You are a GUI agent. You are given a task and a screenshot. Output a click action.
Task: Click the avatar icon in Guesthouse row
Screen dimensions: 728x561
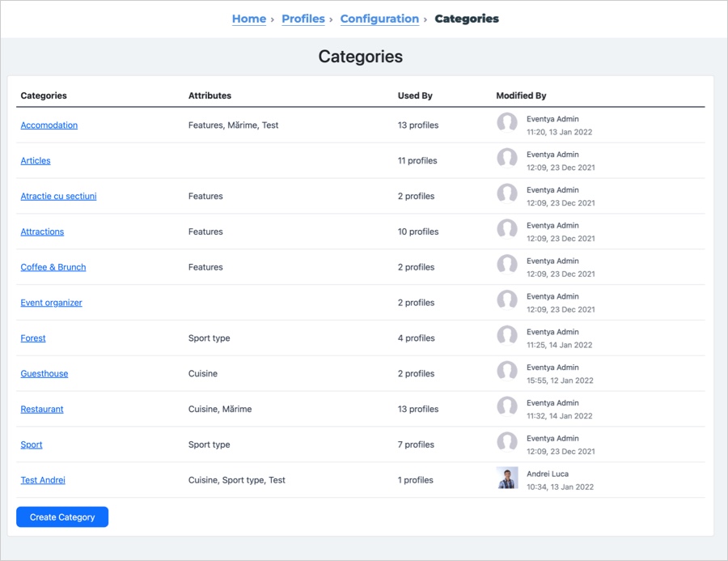pos(507,372)
